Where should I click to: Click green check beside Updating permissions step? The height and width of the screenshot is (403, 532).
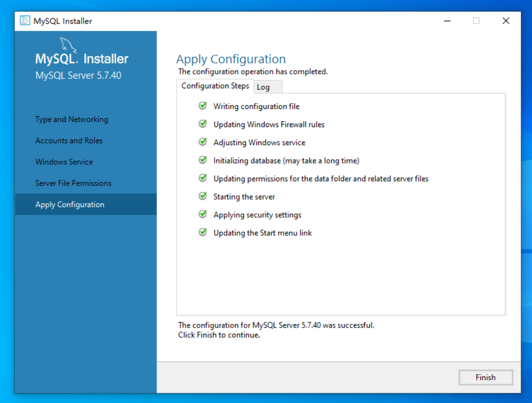(x=203, y=178)
